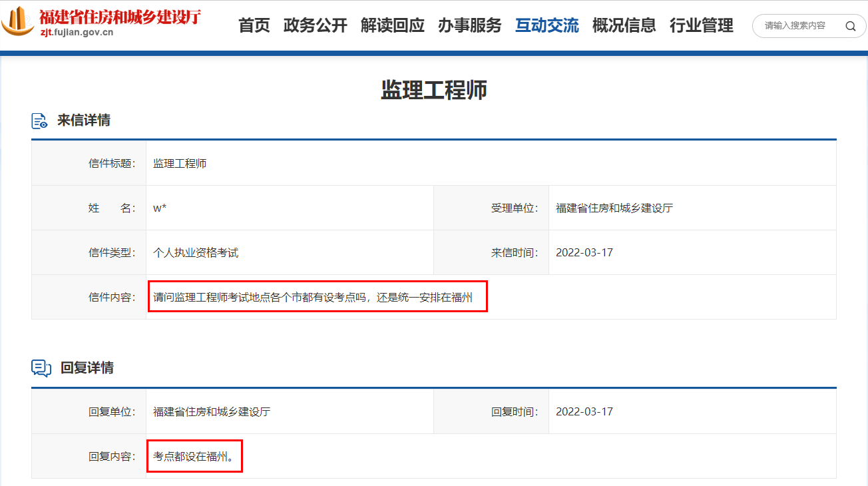Viewport: 868px width, 486px height.
Task: Click the sender name w* field
Action: (x=160, y=207)
